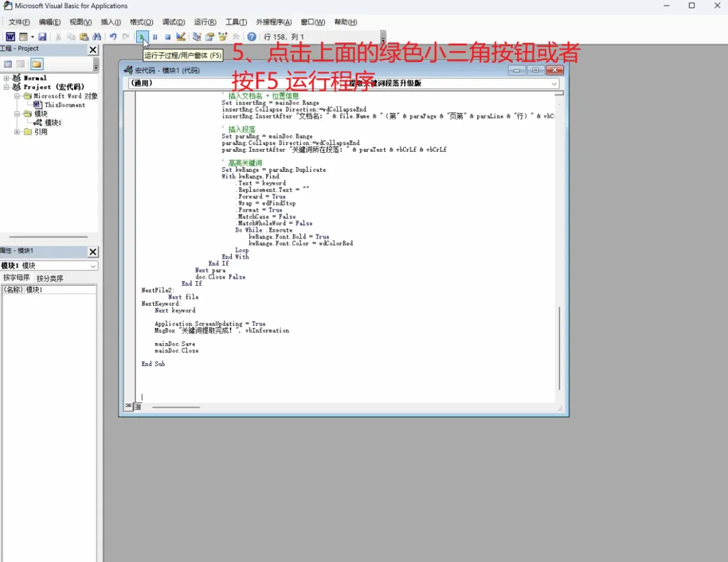Open Project panel toolbar overflow arrow
Image resolution: width=728 pixels, height=562 pixels.
[96, 65]
